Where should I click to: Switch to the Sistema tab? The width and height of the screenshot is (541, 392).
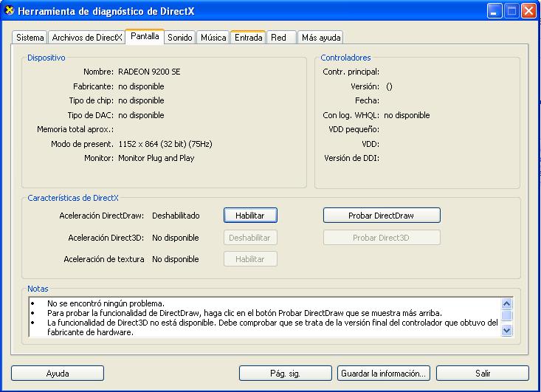pyautogui.click(x=30, y=38)
